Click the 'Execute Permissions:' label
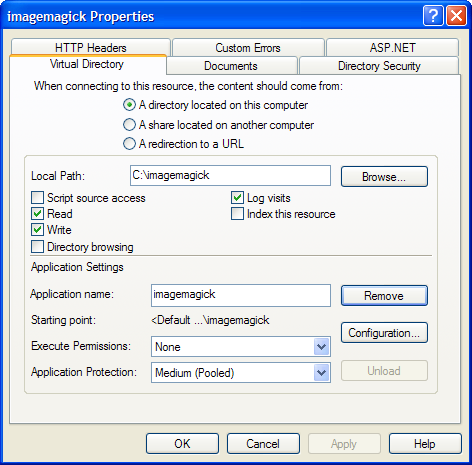This screenshot has height=465, width=472. coord(81,346)
